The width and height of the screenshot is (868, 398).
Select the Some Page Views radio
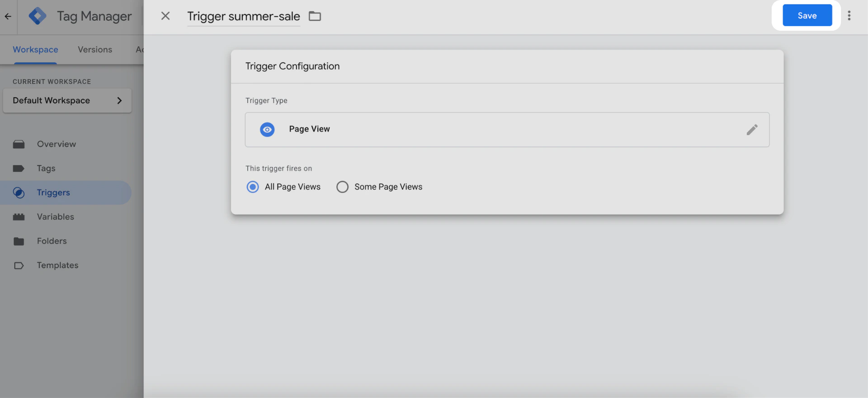coord(342,187)
